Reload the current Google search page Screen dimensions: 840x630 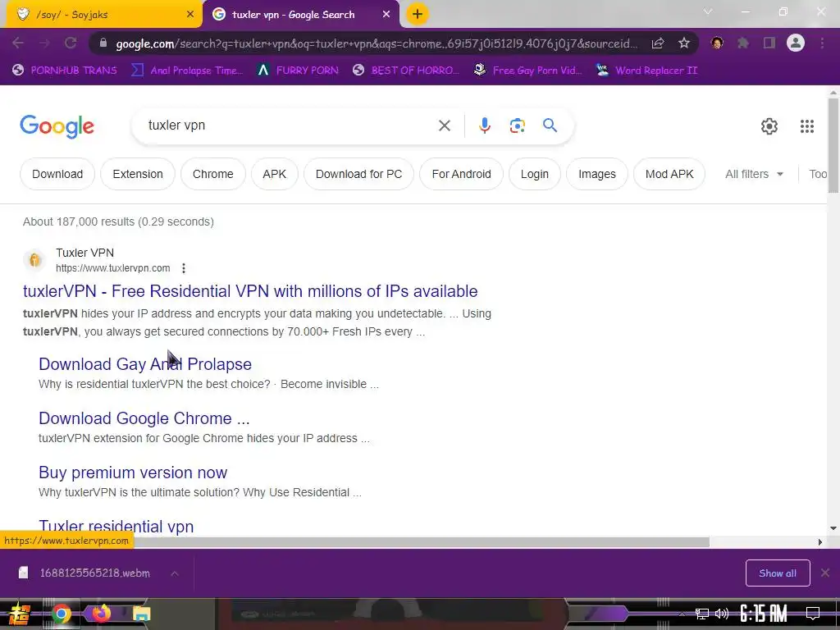[71, 43]
